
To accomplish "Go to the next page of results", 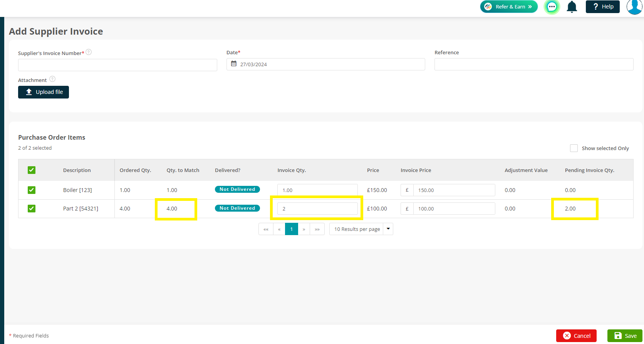I will click(x=304, y=229).
